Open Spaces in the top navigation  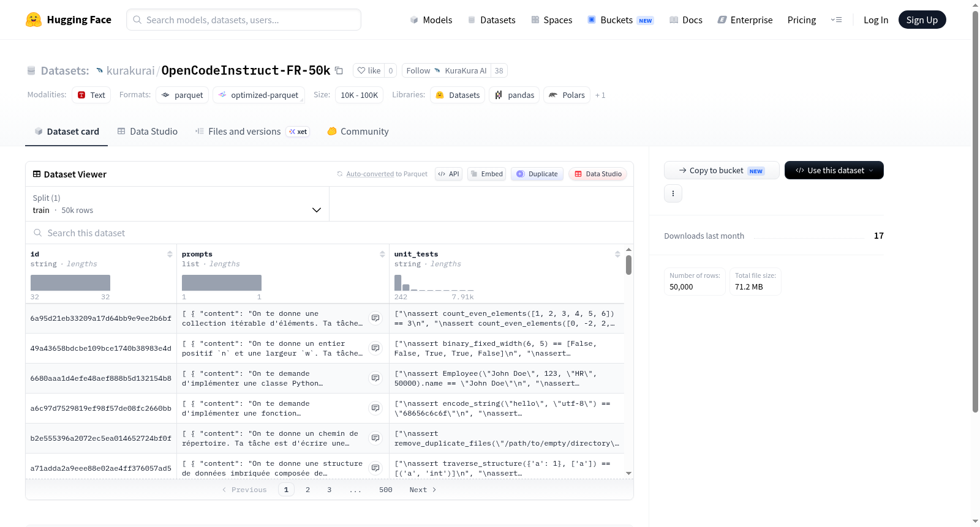coord(552,20)
